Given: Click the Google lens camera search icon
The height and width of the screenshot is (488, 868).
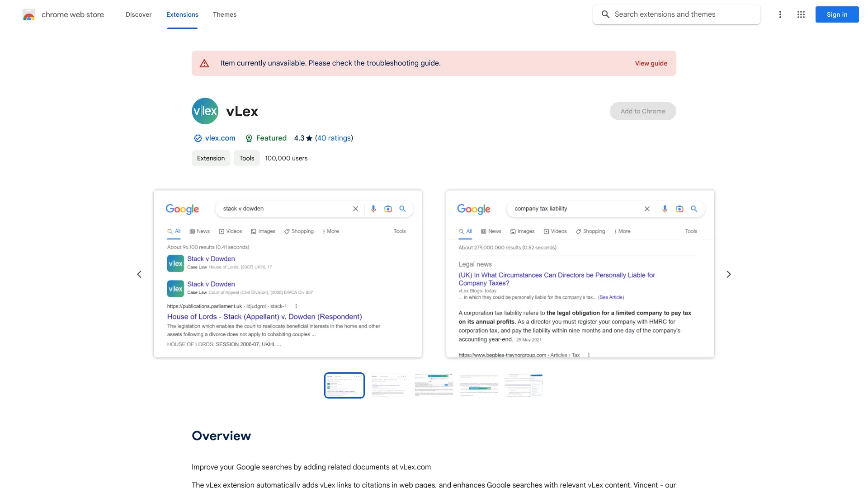Looking at the screenshot, I should click(x=387, y=209).
